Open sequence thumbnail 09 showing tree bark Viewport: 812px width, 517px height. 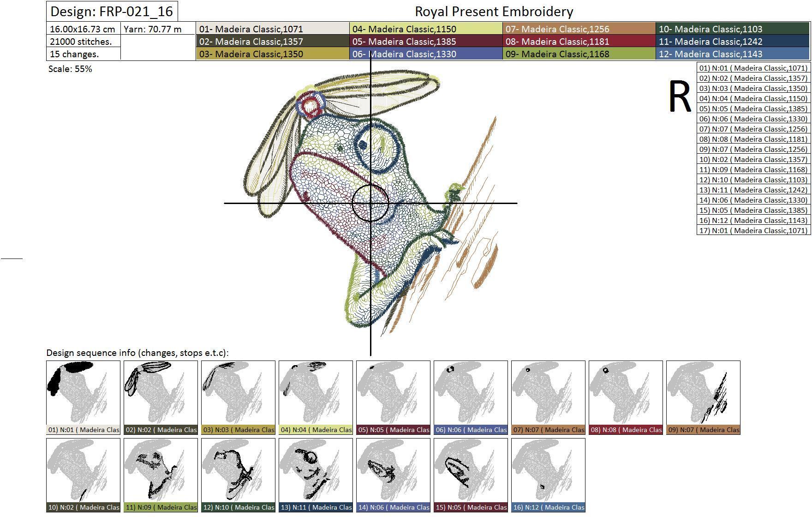tap(703, 397)
